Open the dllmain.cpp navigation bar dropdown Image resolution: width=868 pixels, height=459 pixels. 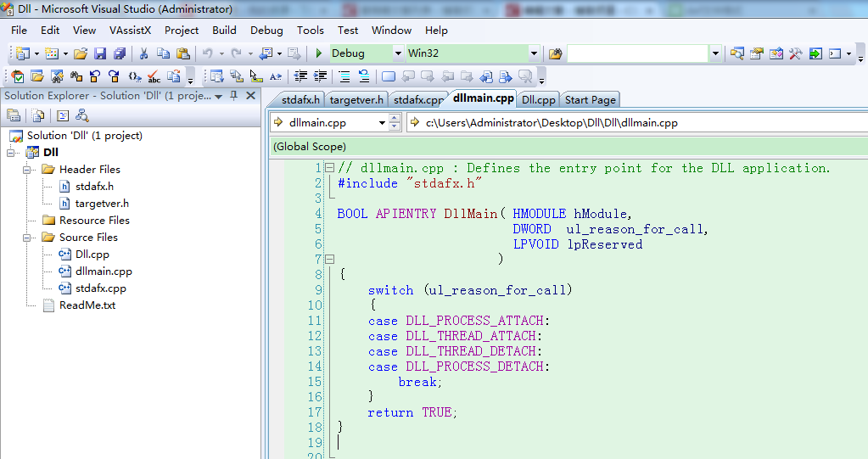[x=382, y=123]
